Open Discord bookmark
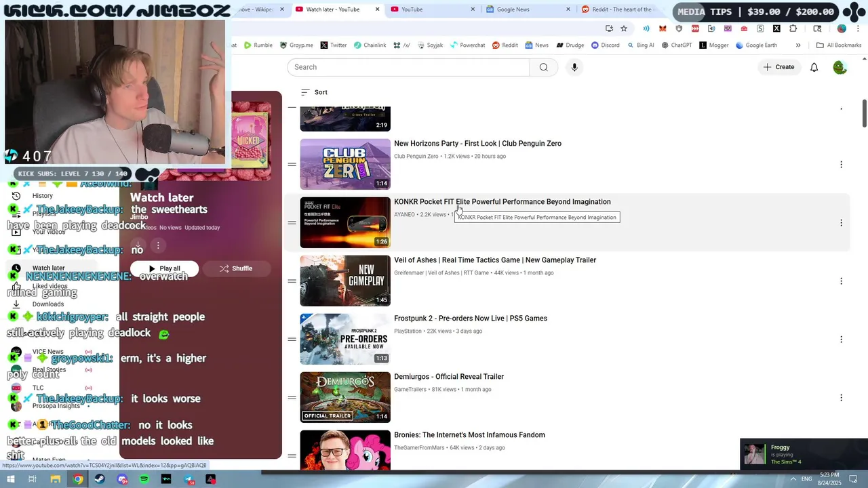The image size is (868, 488). (x=605, y=45)
